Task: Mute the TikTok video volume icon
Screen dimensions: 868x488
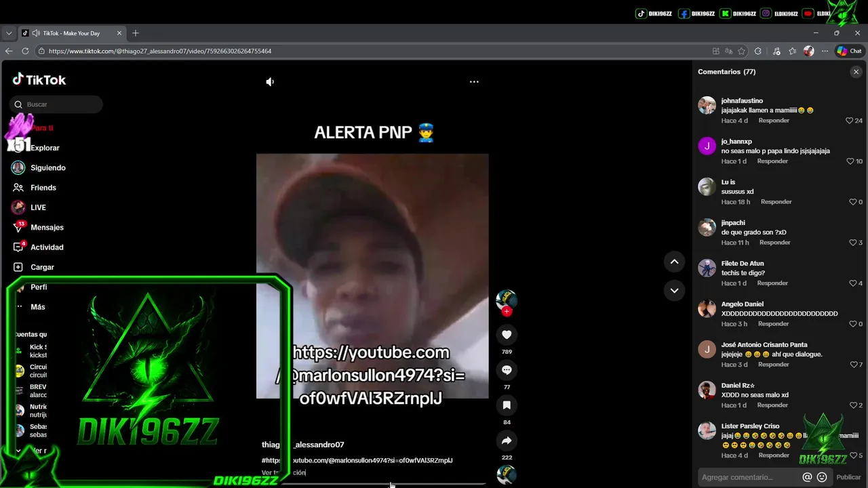Action: (270, 82)
